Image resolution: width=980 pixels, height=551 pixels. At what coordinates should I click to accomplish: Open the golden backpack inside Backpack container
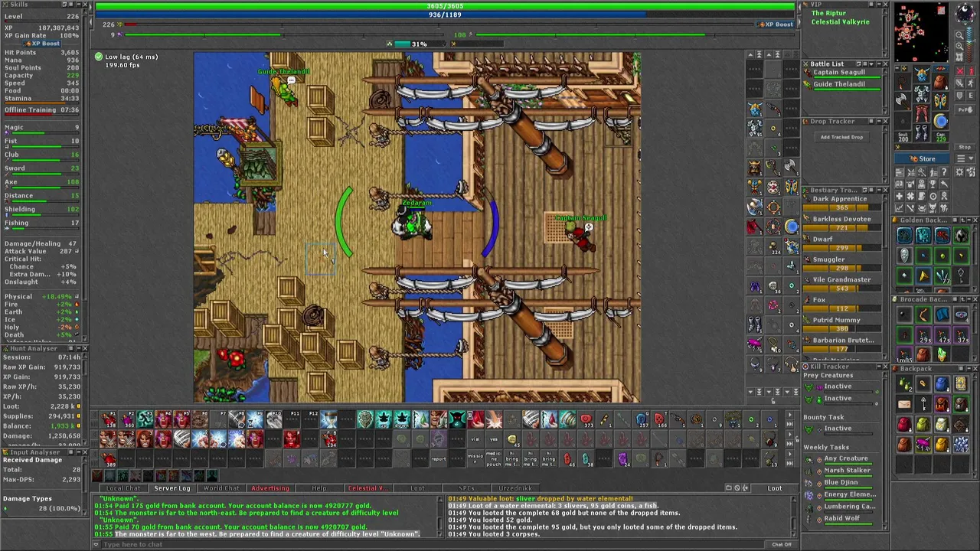tap(942, 445)
